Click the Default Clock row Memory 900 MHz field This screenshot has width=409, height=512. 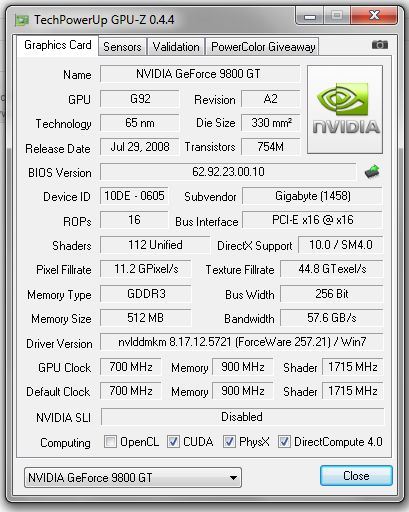coord(243,391)
